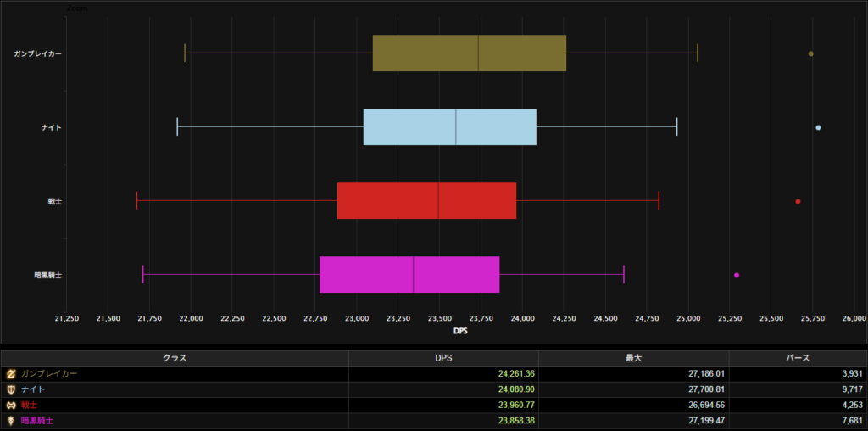Sort table by DPS column header
The height and width of the screenshot is (431, 868).
point(443,358)
